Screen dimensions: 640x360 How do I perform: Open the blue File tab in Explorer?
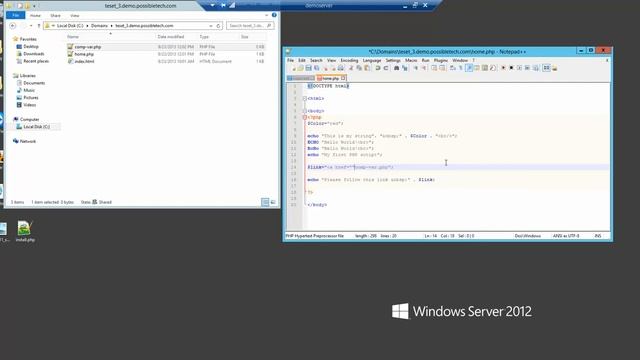pos(16,16)
